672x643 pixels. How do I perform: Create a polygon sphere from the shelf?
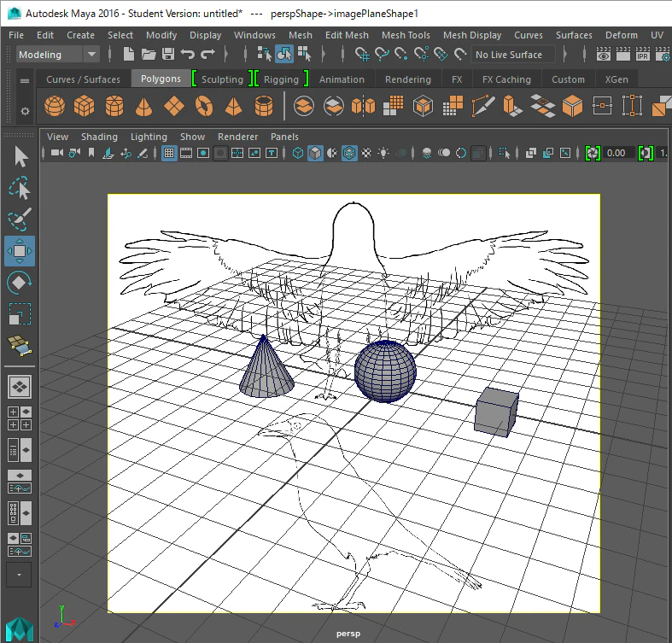click(x=55, y=106)
